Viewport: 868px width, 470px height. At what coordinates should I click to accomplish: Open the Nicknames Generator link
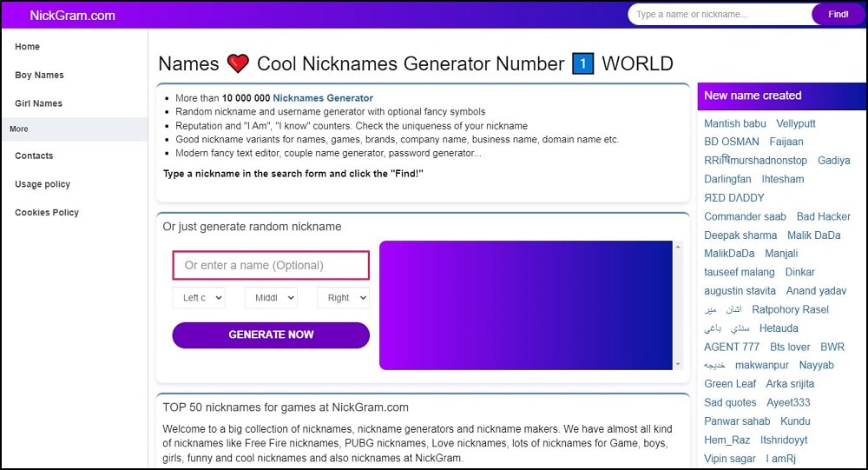pyautogui.click(x=323, y=98)
